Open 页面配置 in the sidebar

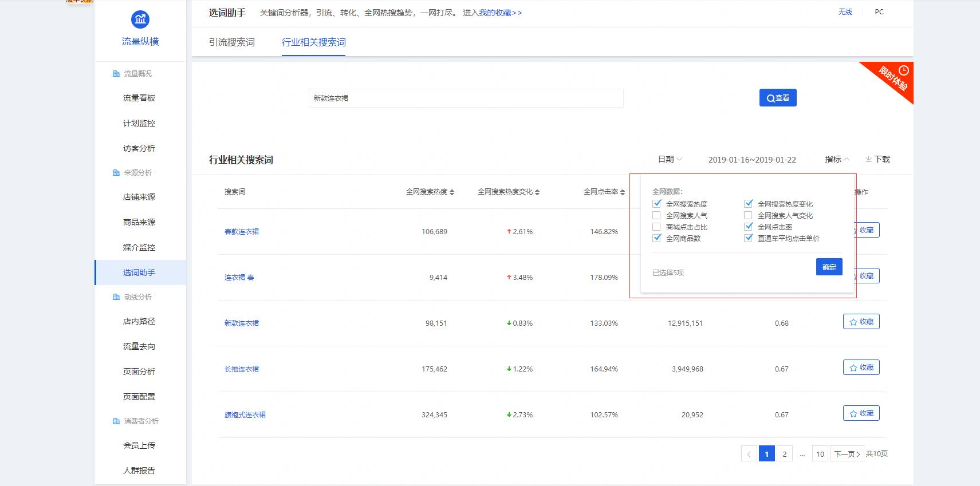point(139,397)
